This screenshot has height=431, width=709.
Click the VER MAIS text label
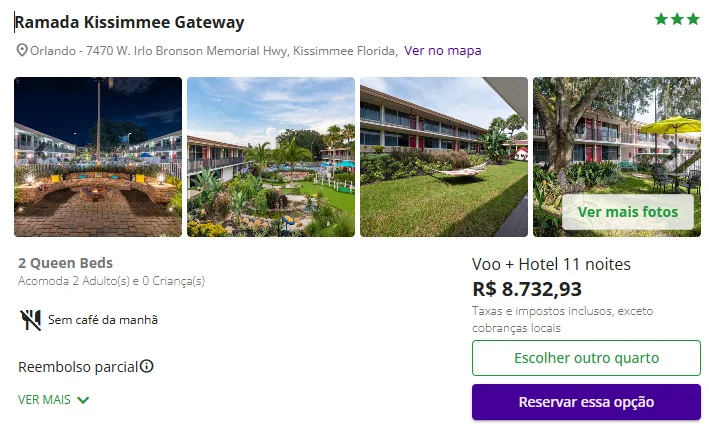[44, 400]
